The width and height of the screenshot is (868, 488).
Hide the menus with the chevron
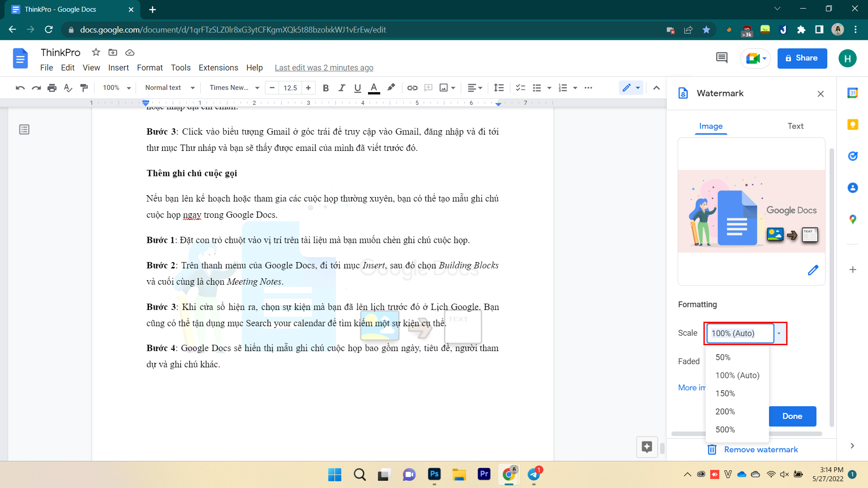(x=656, y=88)
